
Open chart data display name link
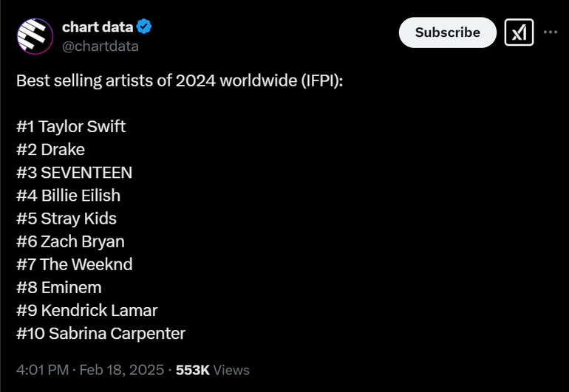98,27
